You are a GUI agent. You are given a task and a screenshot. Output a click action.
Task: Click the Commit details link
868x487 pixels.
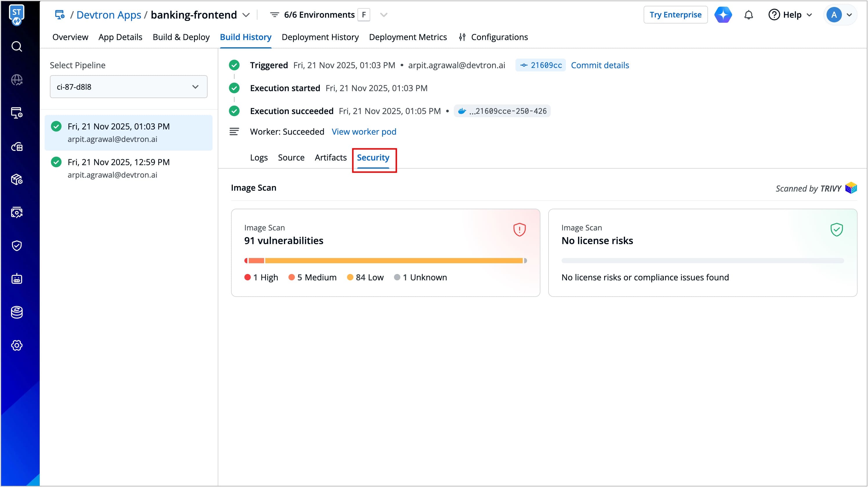click(x=600, y=65)
